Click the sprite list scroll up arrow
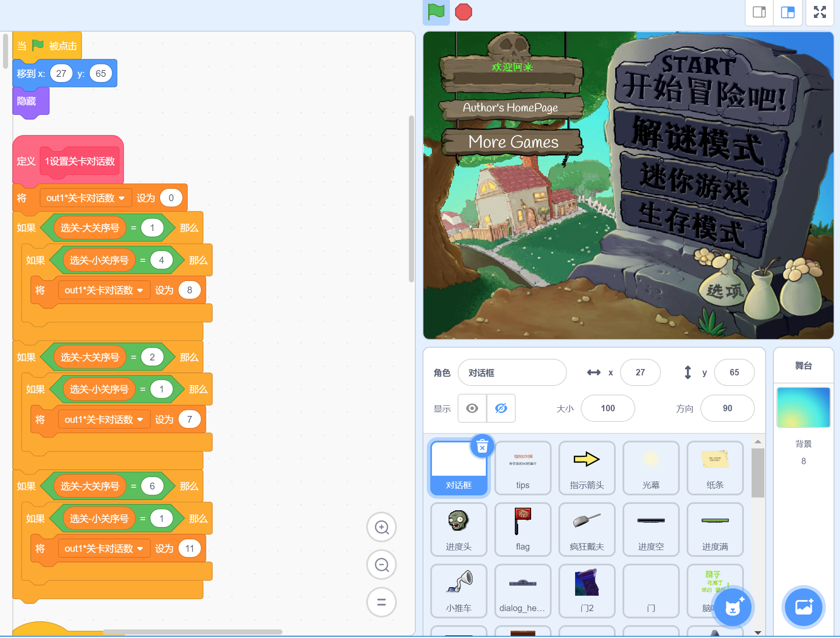The image size is (840, 638). [x=758, y=442]
